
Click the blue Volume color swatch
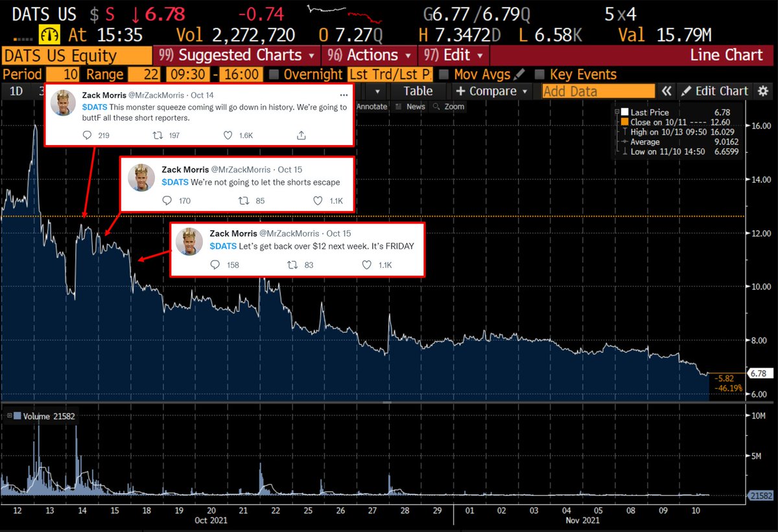coord(17,416)
